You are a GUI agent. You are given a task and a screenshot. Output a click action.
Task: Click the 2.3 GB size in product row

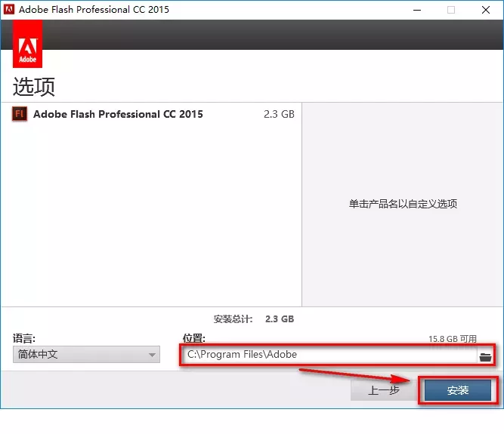279,115
